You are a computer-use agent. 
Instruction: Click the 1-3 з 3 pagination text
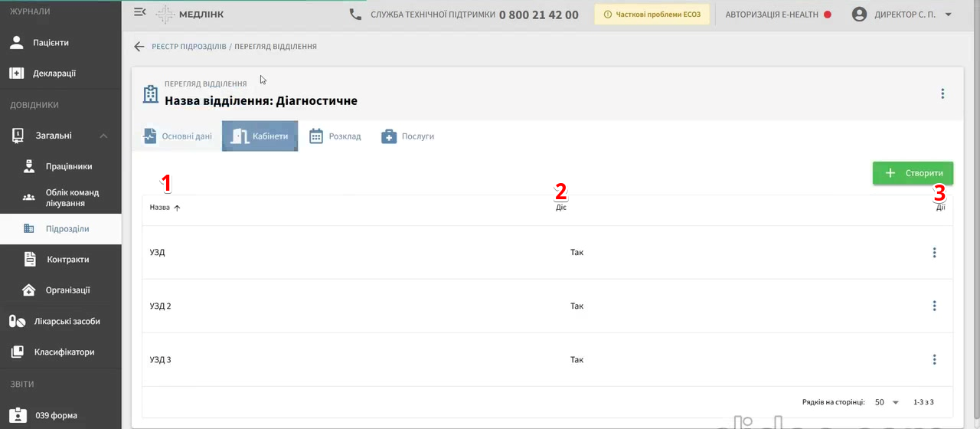[923, 402]
